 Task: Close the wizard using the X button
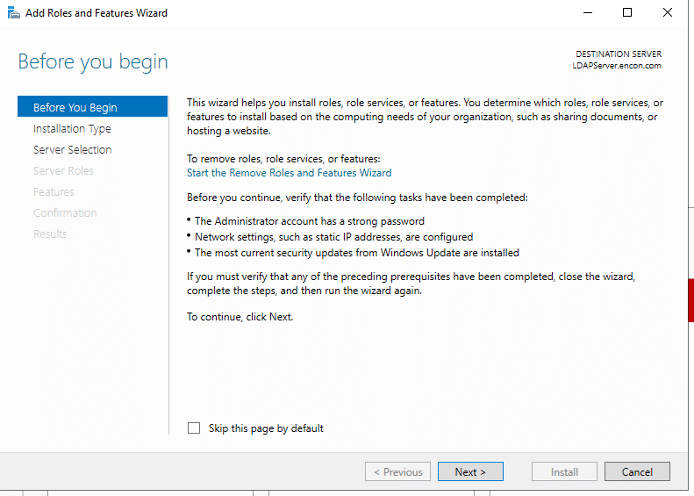667,13
